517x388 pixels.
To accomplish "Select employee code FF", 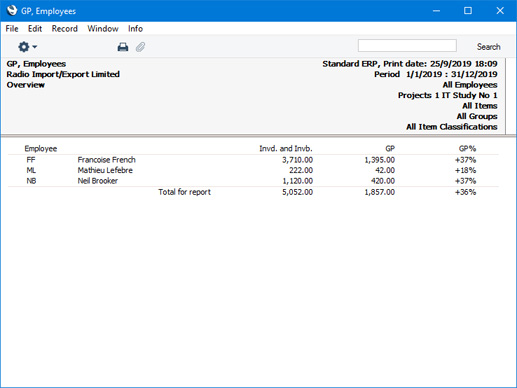I will pyautogui.click(x=31, y=160).
